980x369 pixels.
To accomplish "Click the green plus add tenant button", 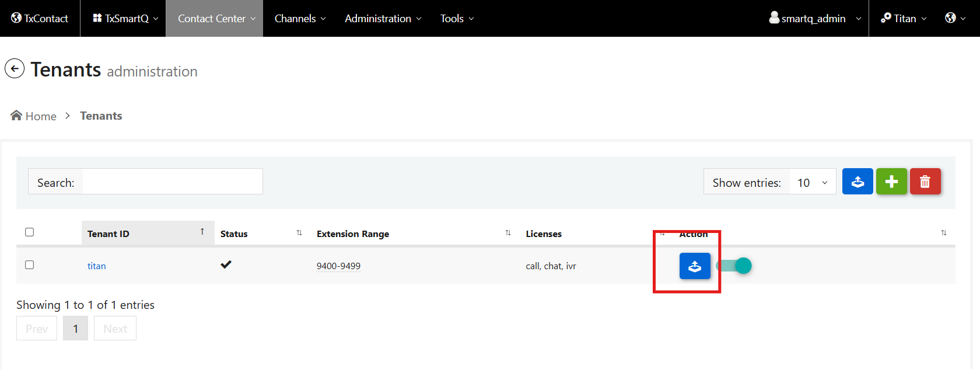I will (891, 182).
